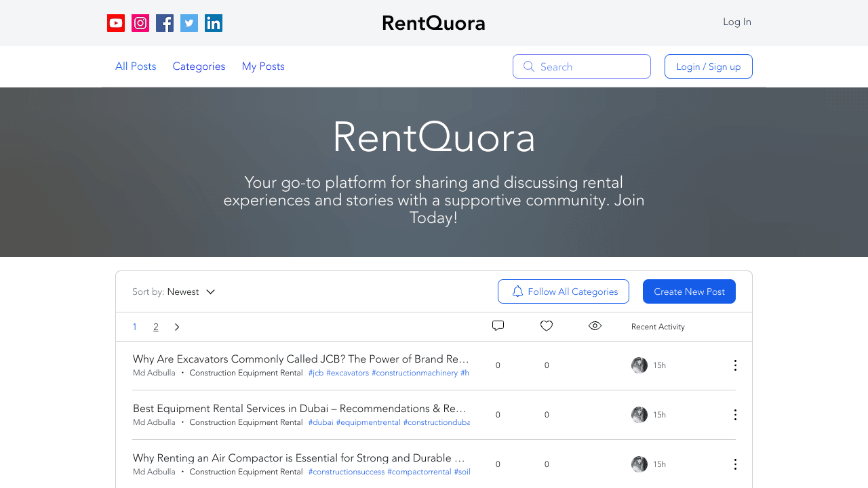The image size is (868, 488).
Task: Switch to the Categories tab
Action: 199,66
